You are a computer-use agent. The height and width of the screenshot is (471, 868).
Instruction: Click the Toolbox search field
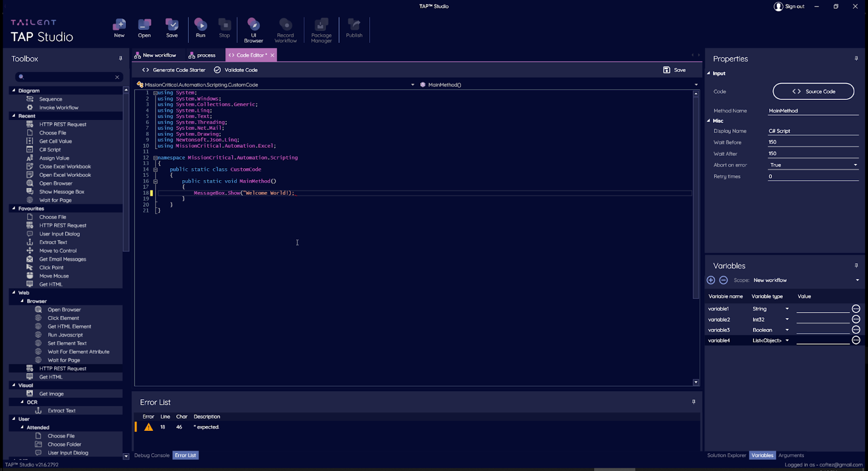[x=68, y=77]
